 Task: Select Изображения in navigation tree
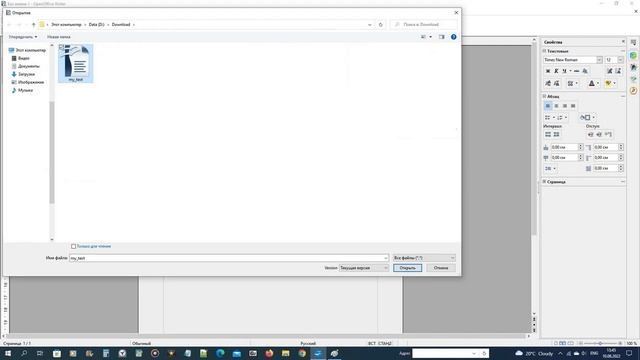point(27,82)
